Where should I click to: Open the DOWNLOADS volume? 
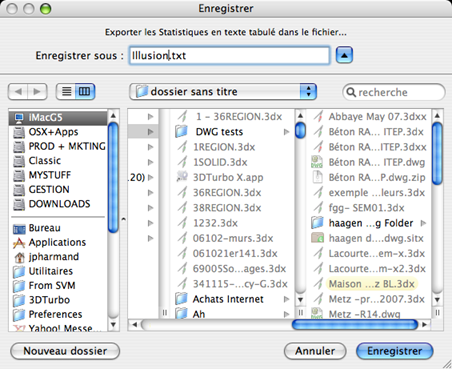pos(58,204)
